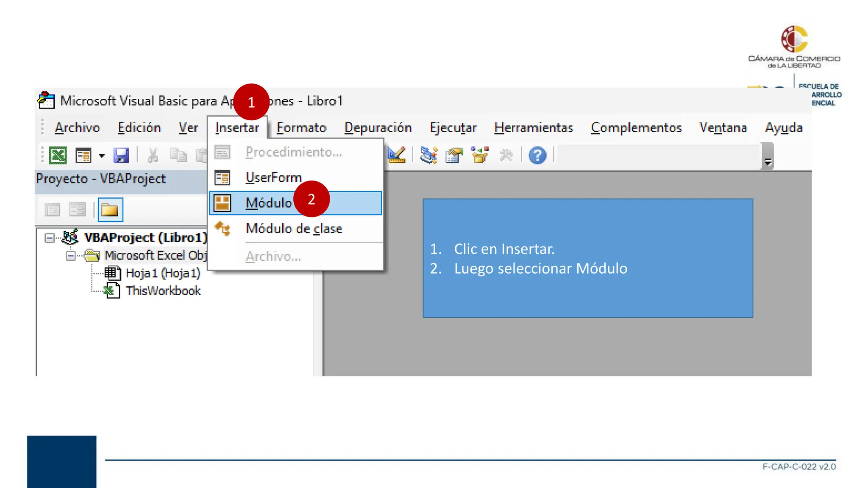Viewport: 868px width, 488px height.
Task: Open the Herramientas menu
Action: point(534,128)
